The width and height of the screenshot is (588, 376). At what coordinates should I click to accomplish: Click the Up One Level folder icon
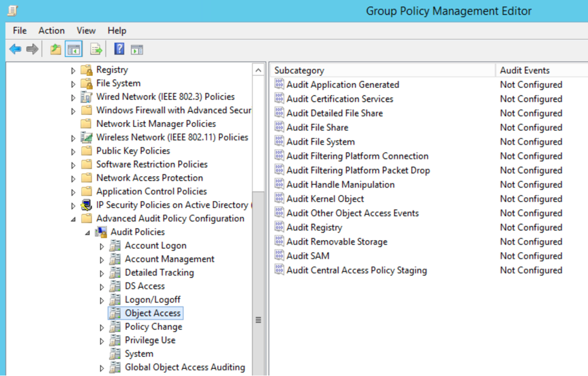(56, 49)
